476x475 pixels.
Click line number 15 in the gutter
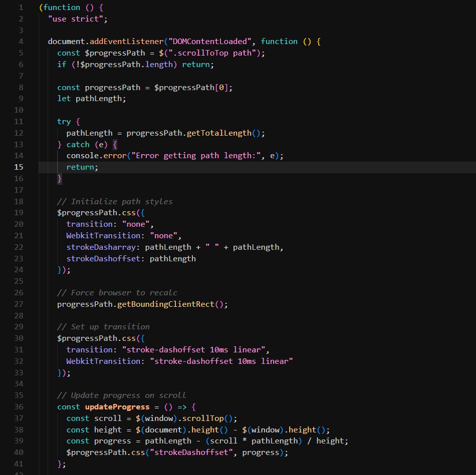point(19,167)
